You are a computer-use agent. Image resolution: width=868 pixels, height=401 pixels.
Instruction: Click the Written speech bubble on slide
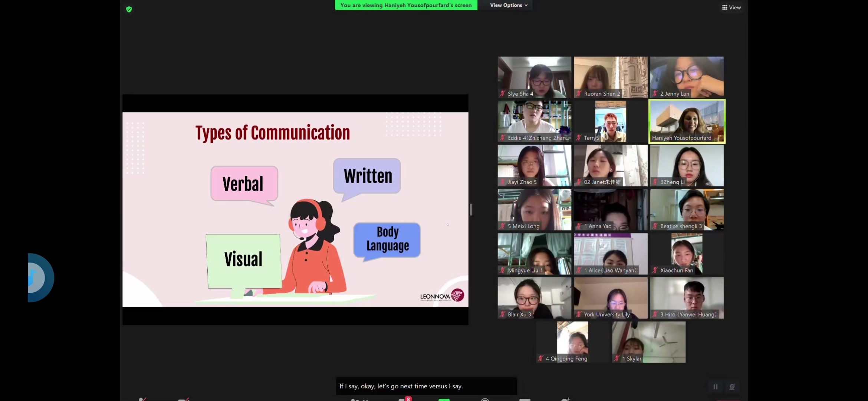click(x=367, y=176)
